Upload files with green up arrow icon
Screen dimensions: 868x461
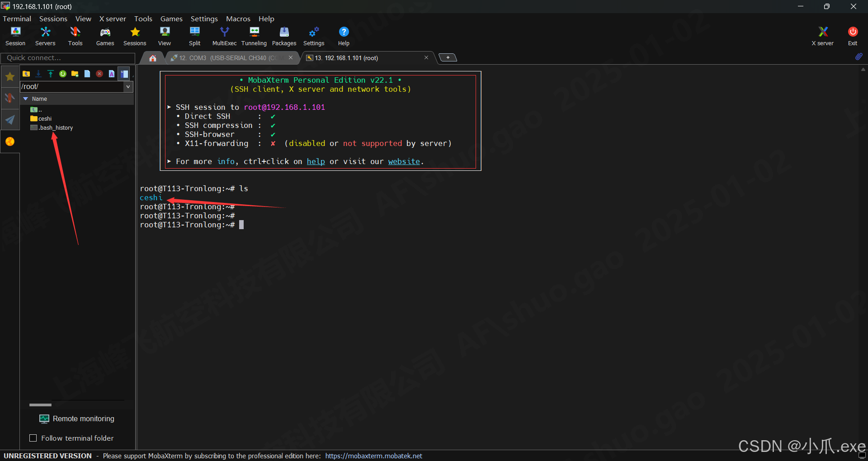pyautogui.click(x=51, y=74)
